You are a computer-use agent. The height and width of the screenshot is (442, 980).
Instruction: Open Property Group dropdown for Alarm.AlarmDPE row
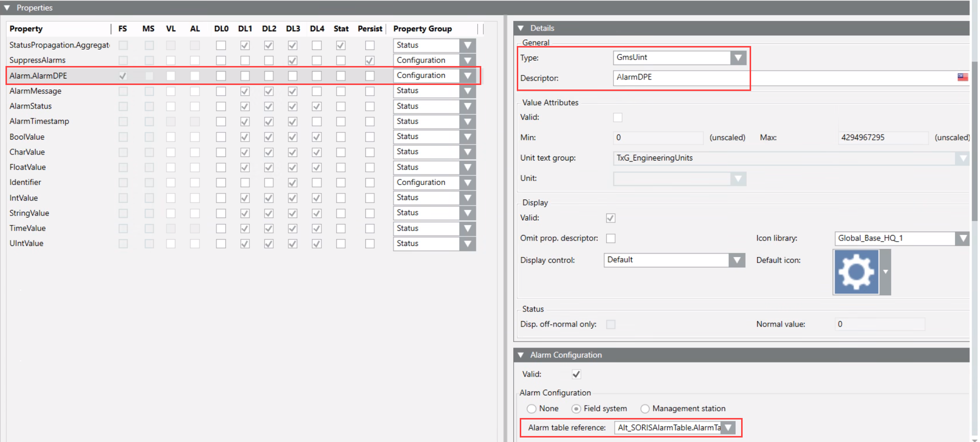click(467, 75)
